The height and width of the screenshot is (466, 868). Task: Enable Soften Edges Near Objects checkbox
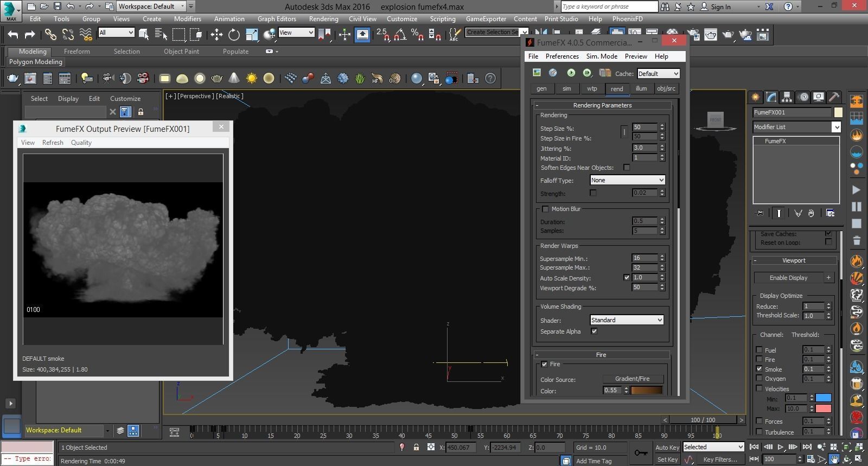click(x=627, y=168)
